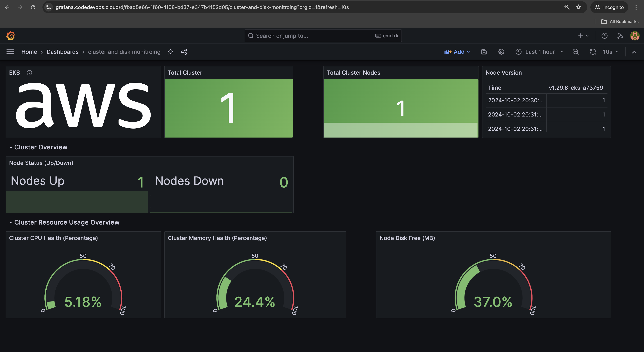This screenshot has width=644, height=352.
Task: Collapse the Cluster Overview row
Action: (x=38, y=147)
